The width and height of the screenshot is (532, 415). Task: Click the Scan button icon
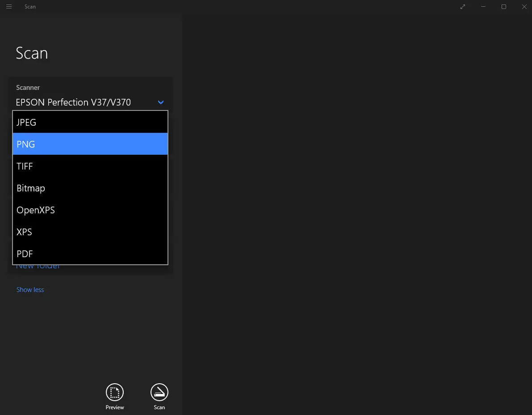click(159, 392)
